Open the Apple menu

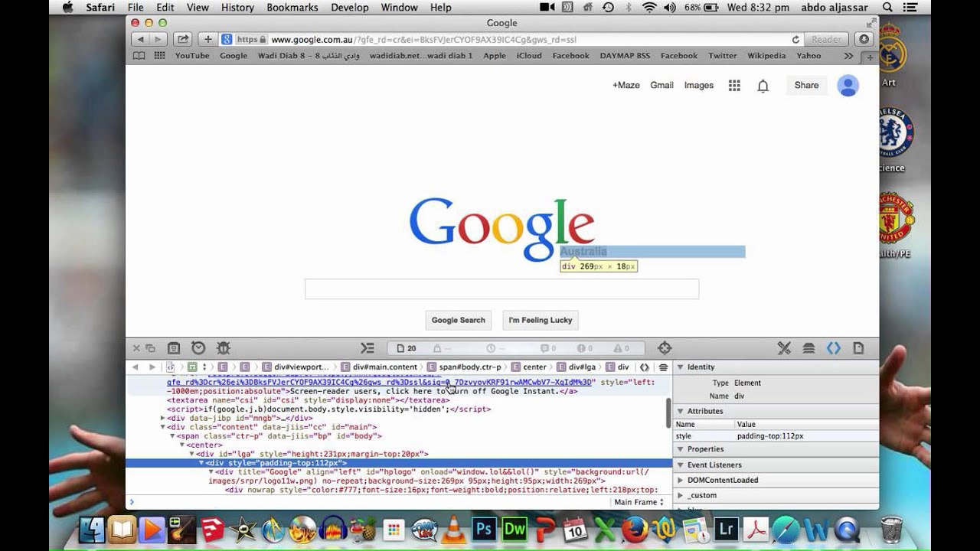(x=67, y=7)
